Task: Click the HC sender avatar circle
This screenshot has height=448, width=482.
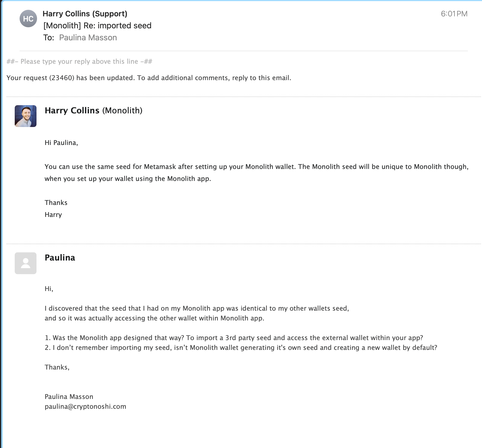Action: click(x=28, y=19)
